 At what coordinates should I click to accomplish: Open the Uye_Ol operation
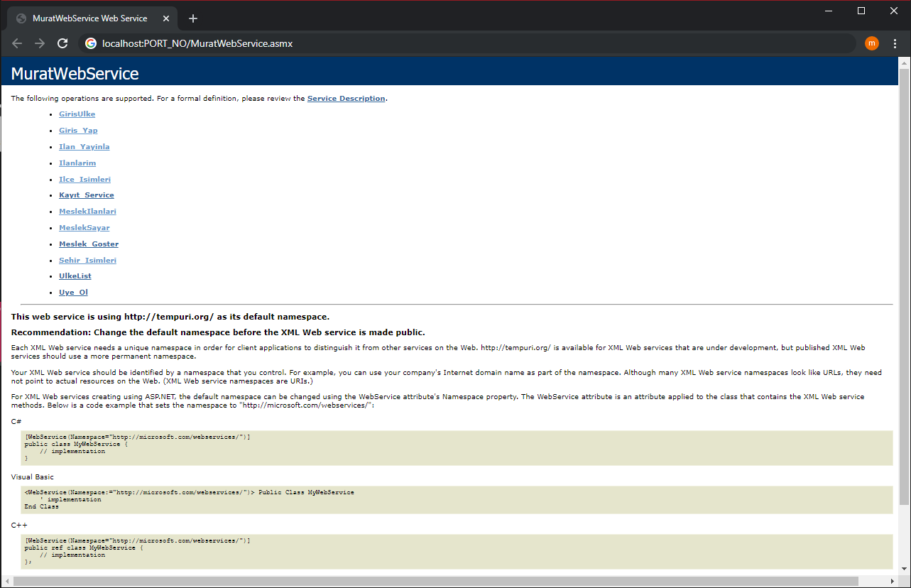tap(73, 292)
